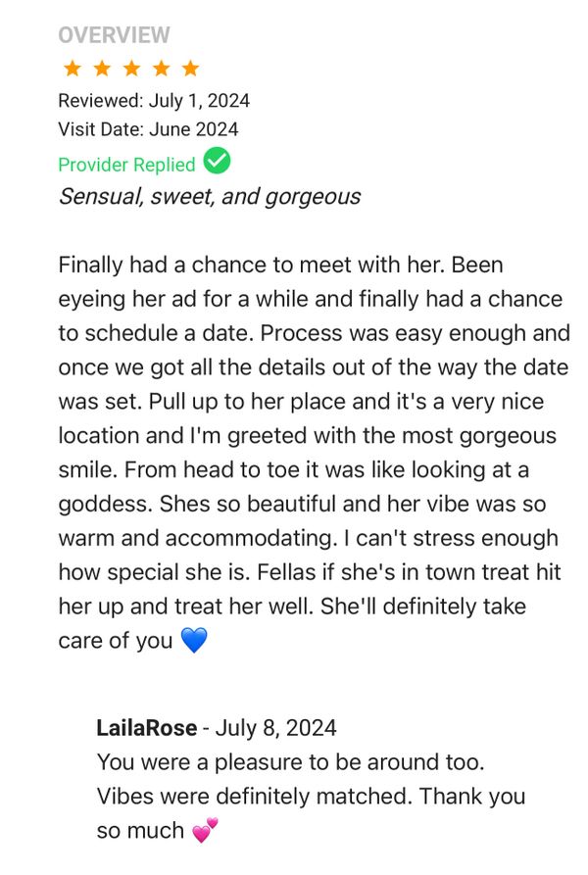Viewport: 588px width, 875px height.
Task: Click the blue heart emoji
Action: [194, 642]
